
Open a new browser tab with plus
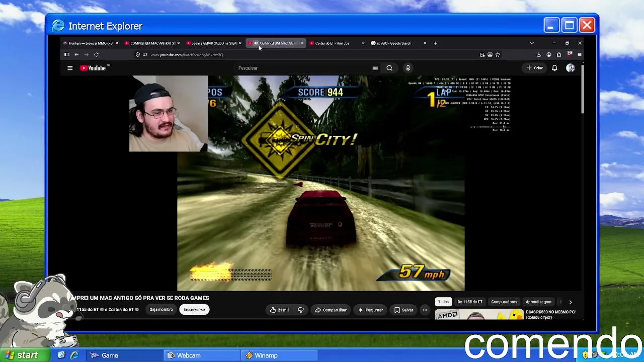point(435,43)
